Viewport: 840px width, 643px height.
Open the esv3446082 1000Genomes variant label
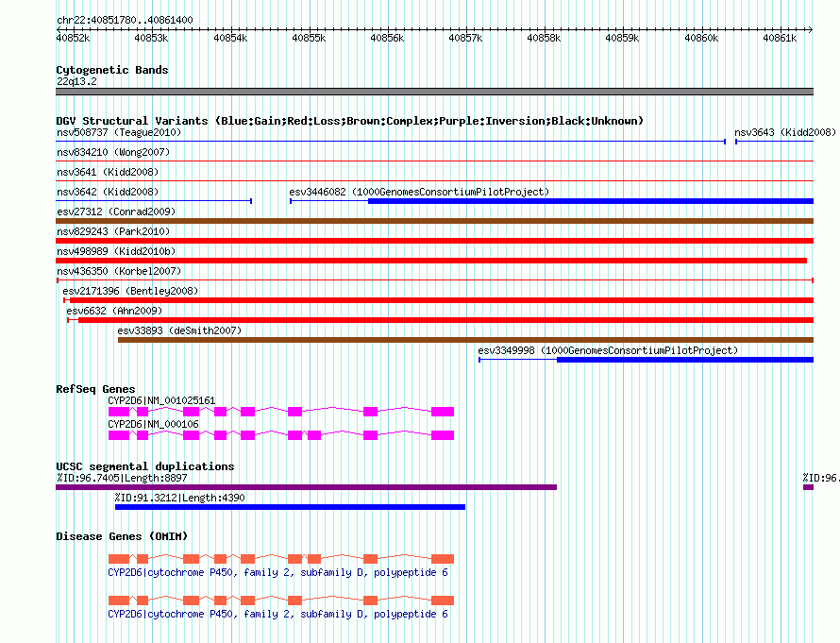pos(419,192)
